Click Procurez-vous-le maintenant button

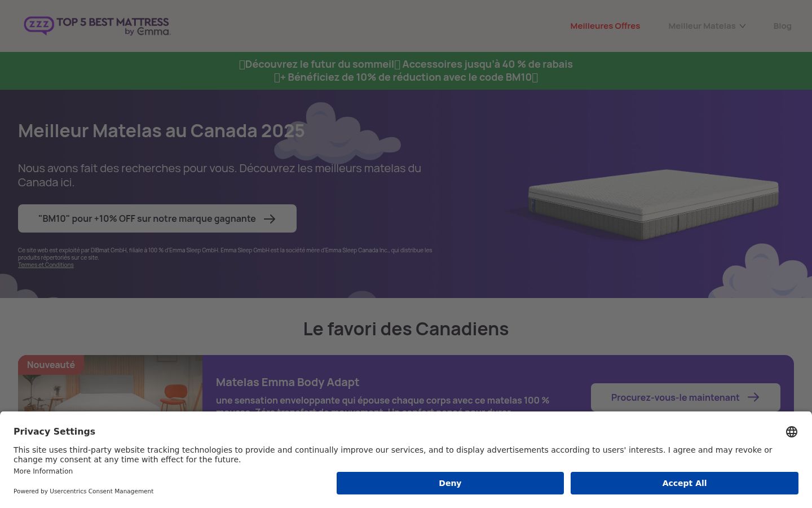[x=686, y=397]
